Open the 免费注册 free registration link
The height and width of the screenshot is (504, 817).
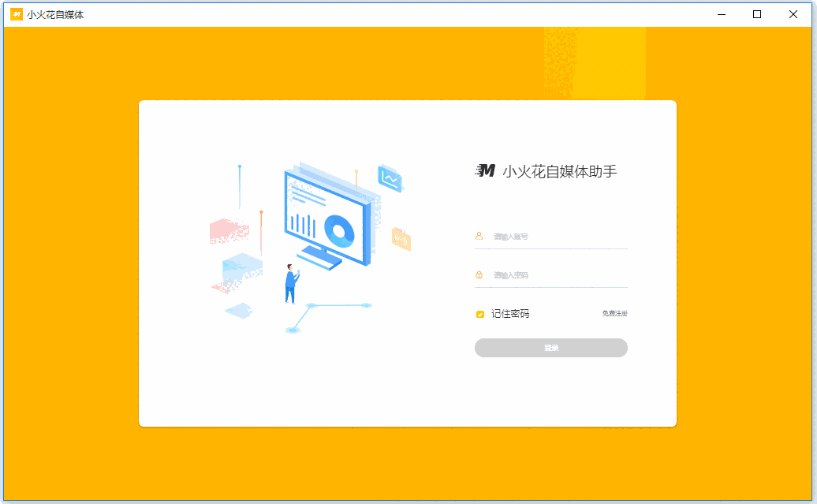click(x=614, y=313)
